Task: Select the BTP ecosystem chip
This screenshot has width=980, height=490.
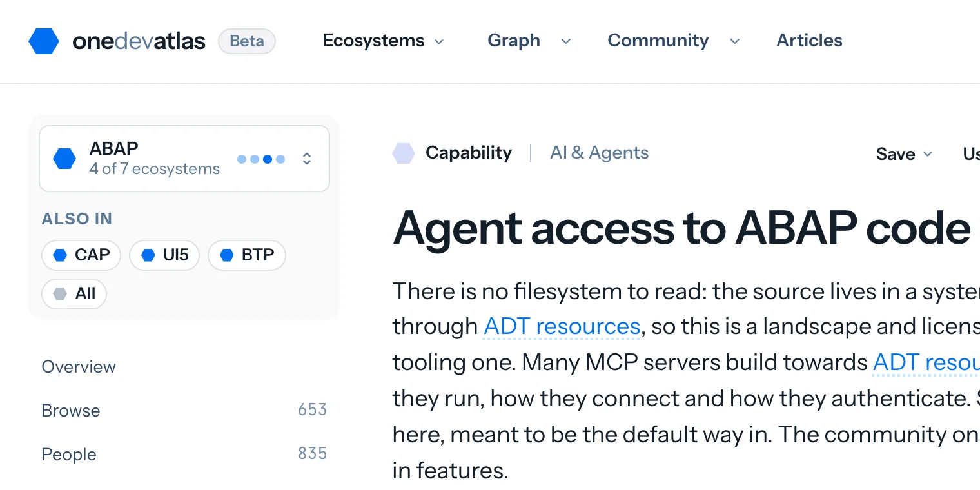Action: tap(247, 255)
